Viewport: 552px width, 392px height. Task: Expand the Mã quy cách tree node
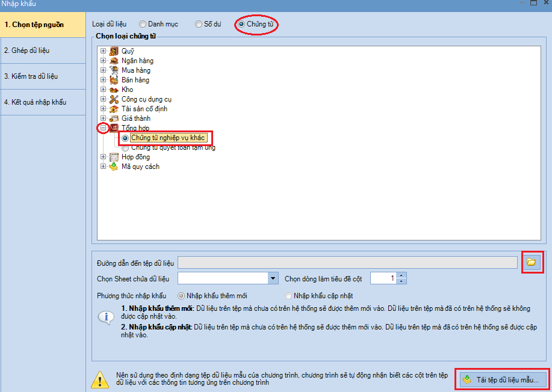coord(103,167)
